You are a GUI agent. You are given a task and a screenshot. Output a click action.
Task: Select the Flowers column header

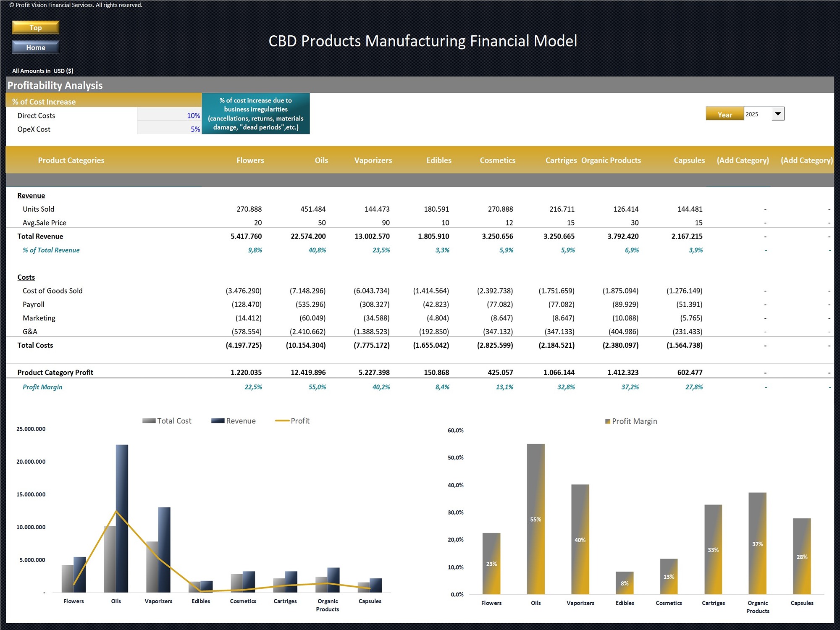coord(250,160)
